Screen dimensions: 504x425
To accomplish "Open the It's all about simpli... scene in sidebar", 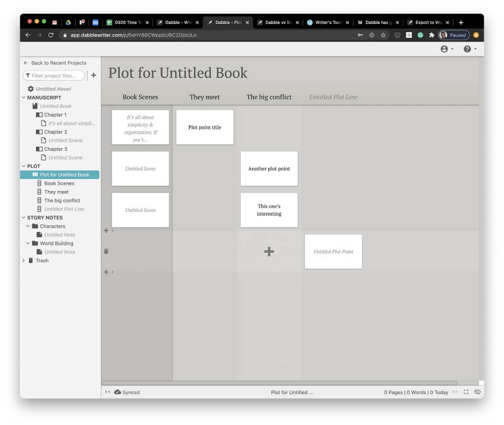I will point(68,123).
